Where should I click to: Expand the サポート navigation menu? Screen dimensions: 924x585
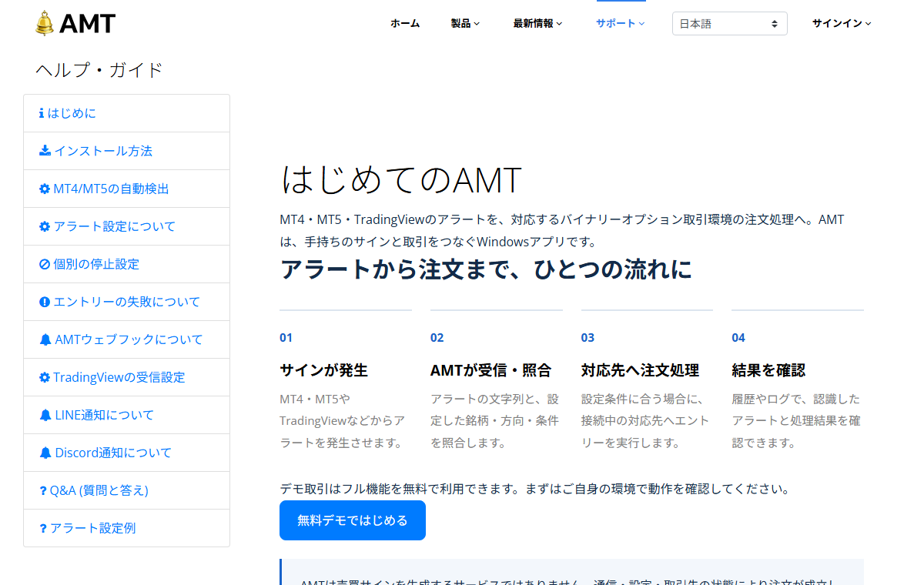click(620, 23)
